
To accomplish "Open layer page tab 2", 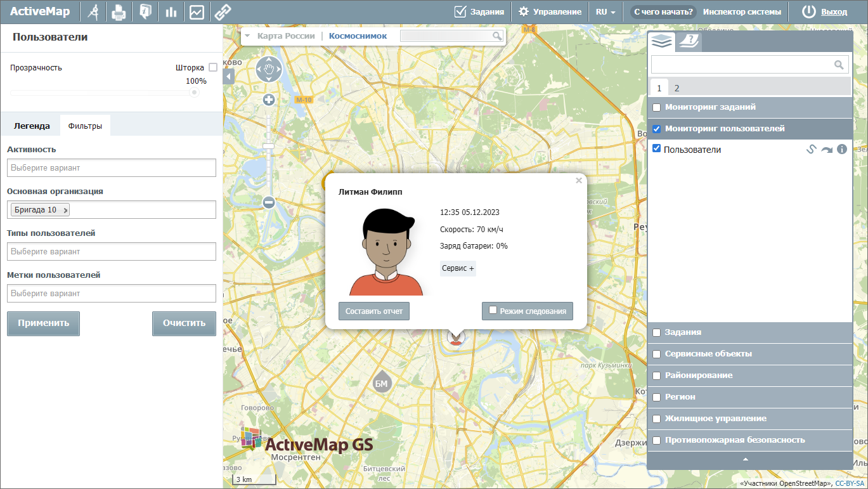I will pyautogui.click(x=677, y=88).
